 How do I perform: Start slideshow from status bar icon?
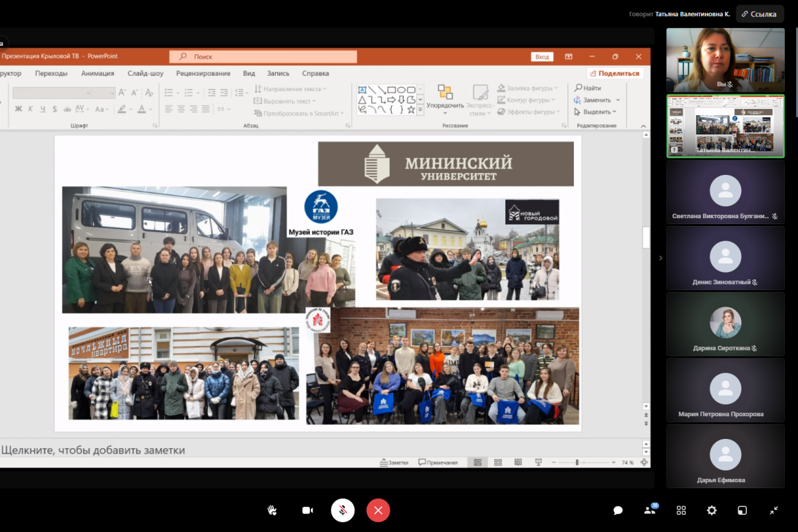click(538, 462)
